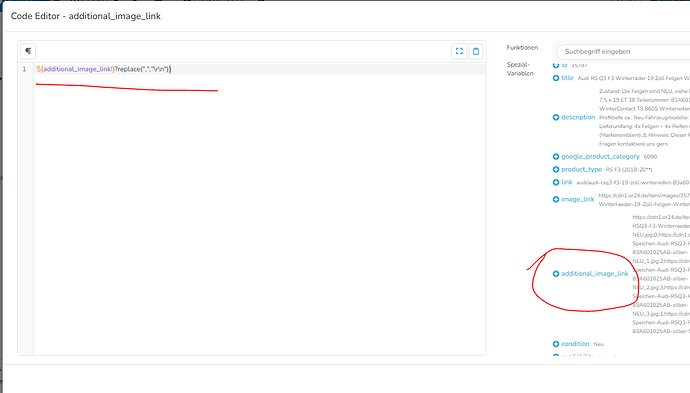
Task: Click the clipboard copy icon
Action: [x=476, y=51]
